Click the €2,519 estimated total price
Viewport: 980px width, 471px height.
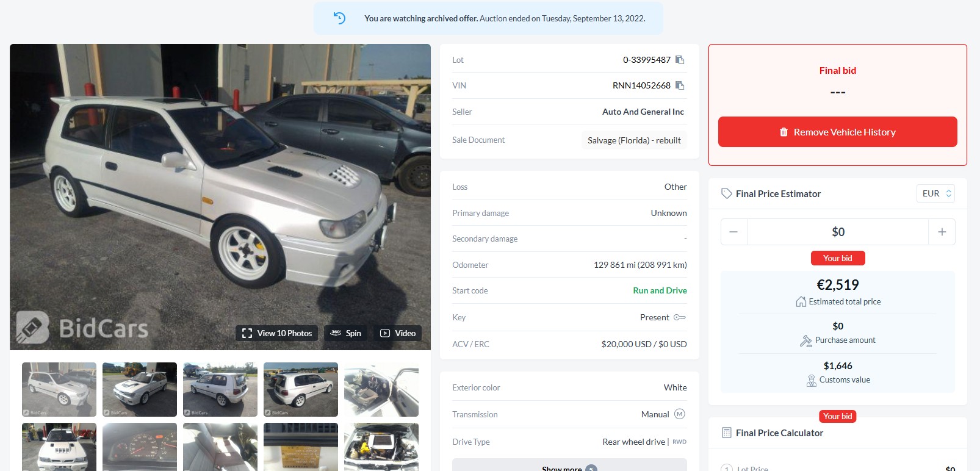pyautogui.click(x=838, y=285)
